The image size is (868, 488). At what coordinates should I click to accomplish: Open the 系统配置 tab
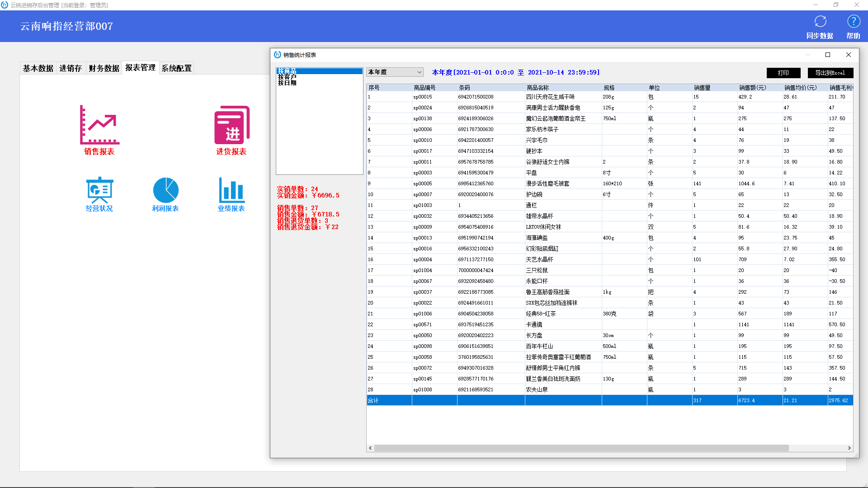click(177, 68)
